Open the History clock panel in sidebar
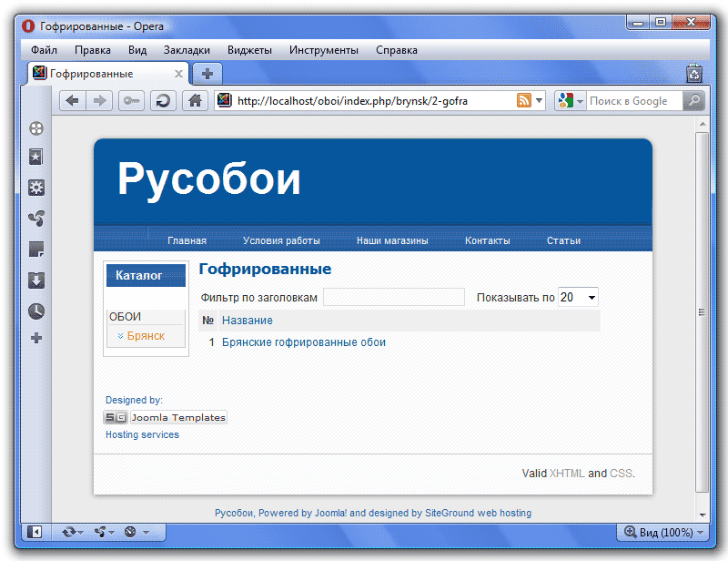728x561 pixels. coord(36,311)
